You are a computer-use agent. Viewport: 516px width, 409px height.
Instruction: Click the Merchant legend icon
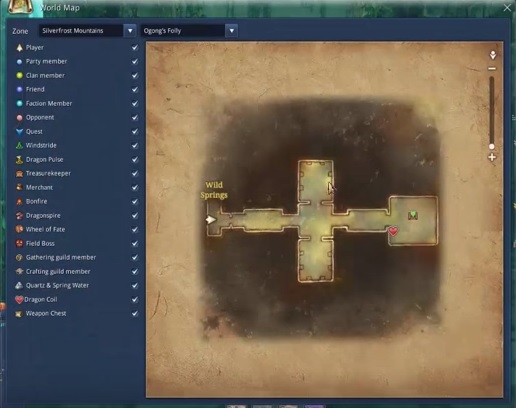pyautogui.click(x=19, y=187)
